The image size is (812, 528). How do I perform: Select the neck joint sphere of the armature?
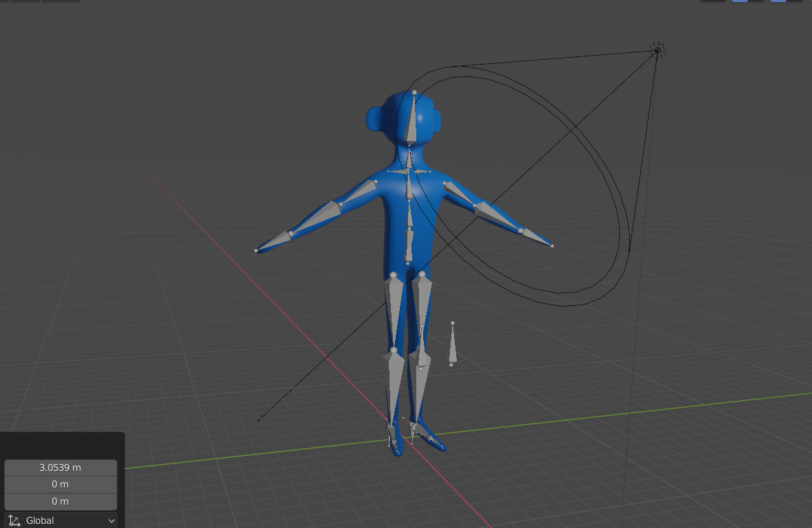pos(410,144)
